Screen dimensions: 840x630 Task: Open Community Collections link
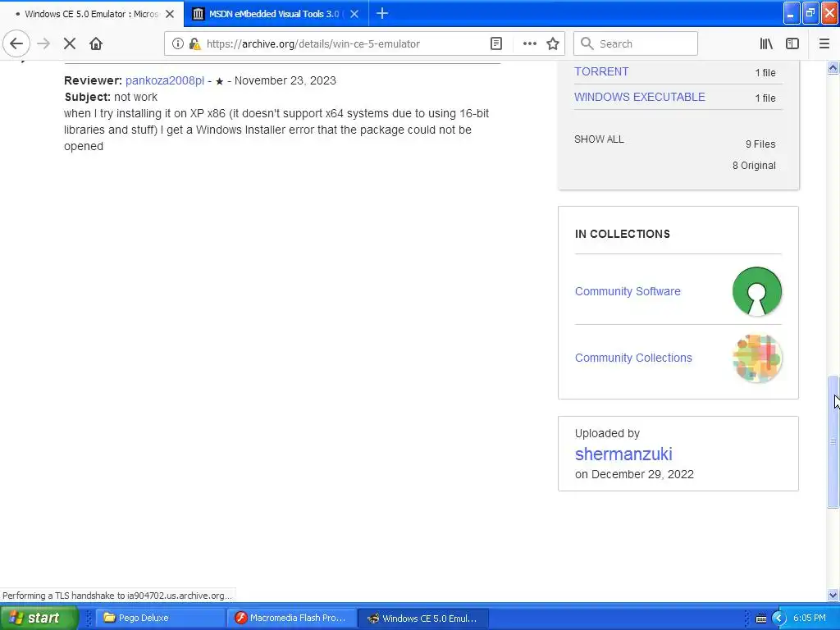point(633,358)
